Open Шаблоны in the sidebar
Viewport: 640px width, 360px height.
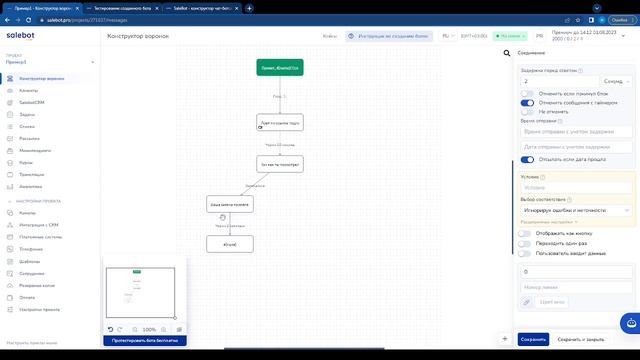[29, 261]
